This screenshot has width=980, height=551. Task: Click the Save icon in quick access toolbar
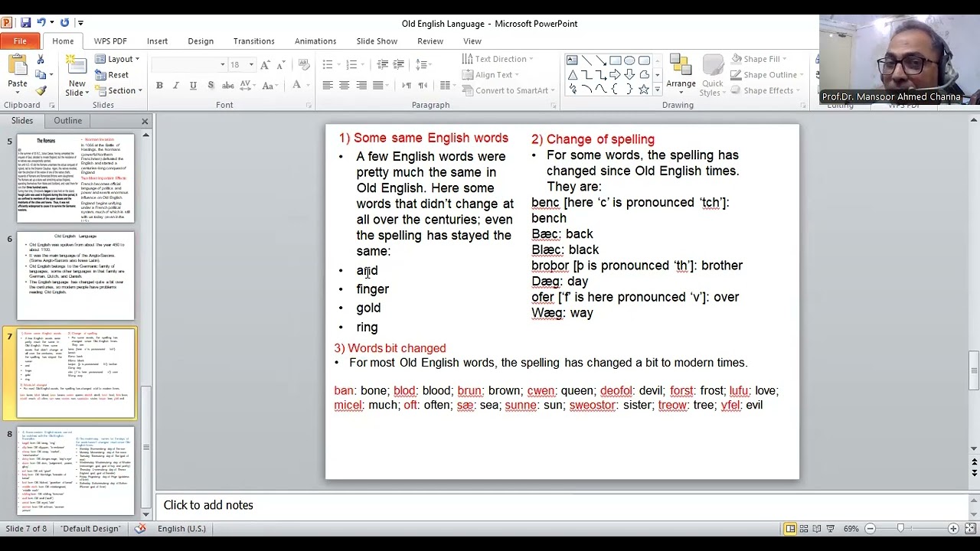coord(25,23)
